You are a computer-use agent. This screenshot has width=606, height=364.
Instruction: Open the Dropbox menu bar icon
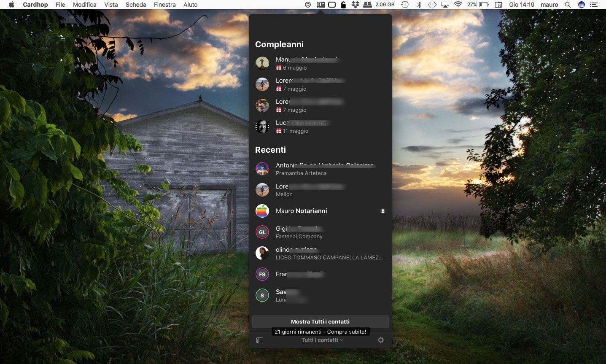tap(356, 5)
